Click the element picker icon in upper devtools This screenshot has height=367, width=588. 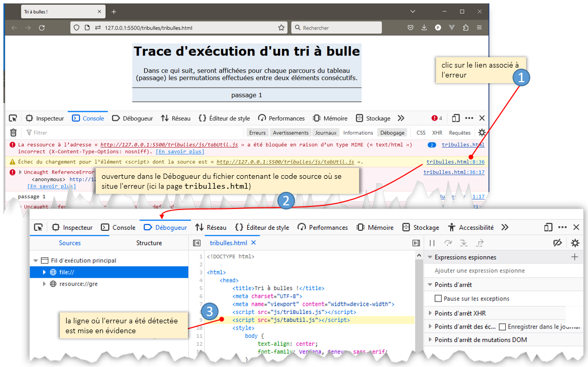coord(13,118)
